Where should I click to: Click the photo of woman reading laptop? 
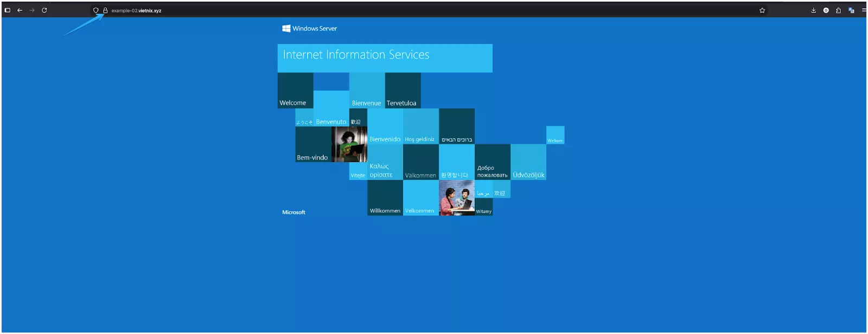coord(349,144)
